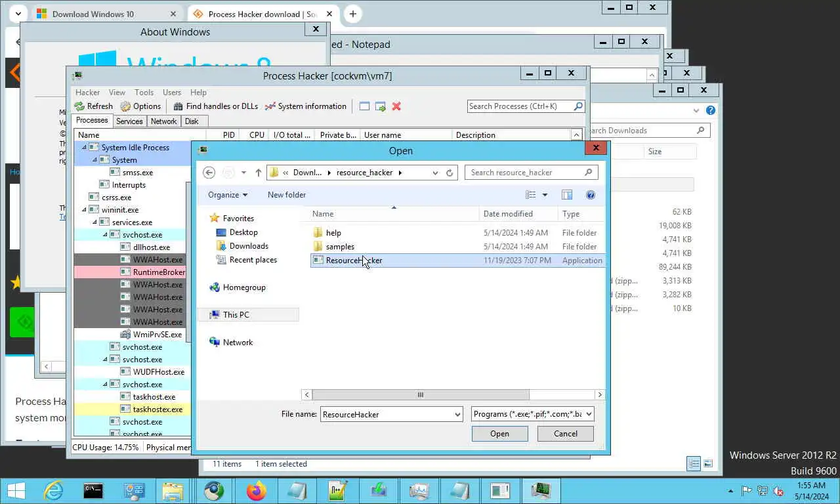Click the find window icon in Process Hacker toolbar
The height and width of the screenshot is (504, 840).
[x=364, y=106]
